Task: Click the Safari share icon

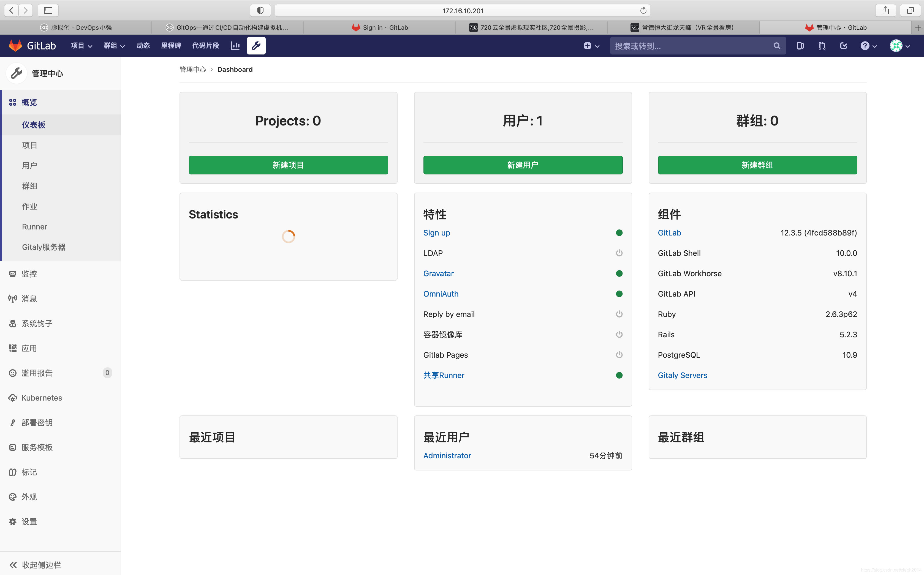Action: [885, 10]
